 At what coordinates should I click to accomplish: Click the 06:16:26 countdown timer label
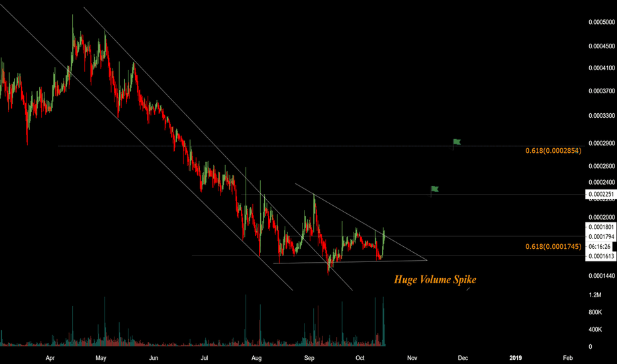[600, 247]
